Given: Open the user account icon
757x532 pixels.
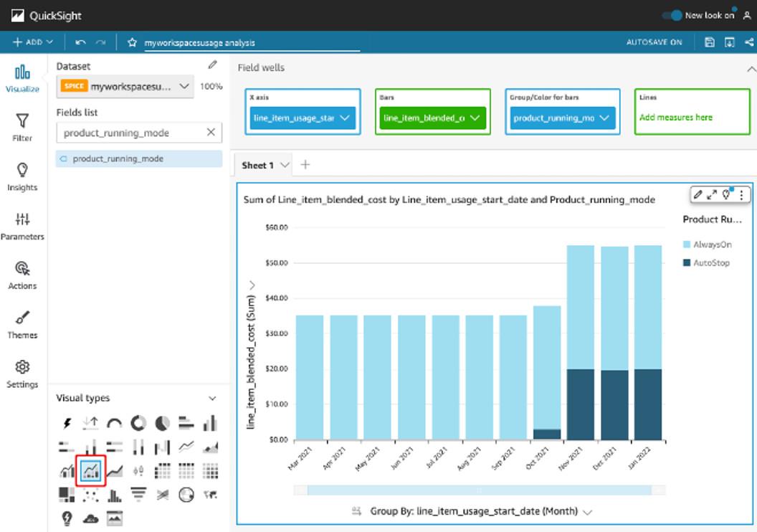Looking at the screenshot, I should click(x=747, y=16).
